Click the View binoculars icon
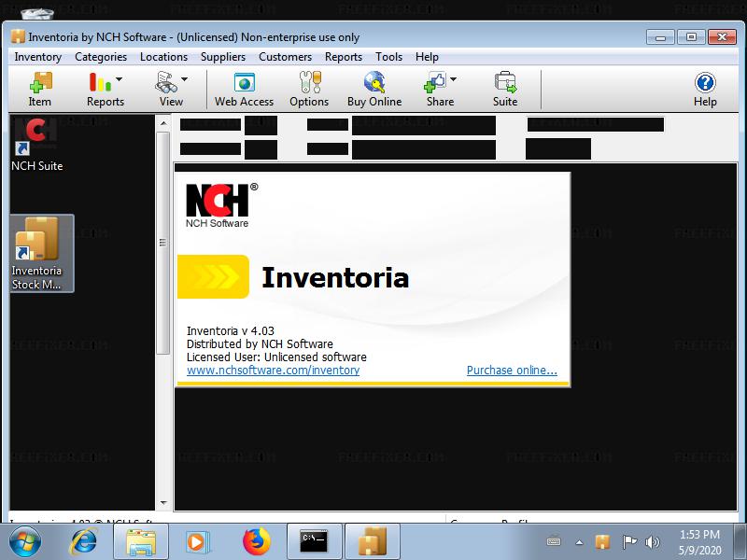This screenshot has height=560, width=747. 166,82
